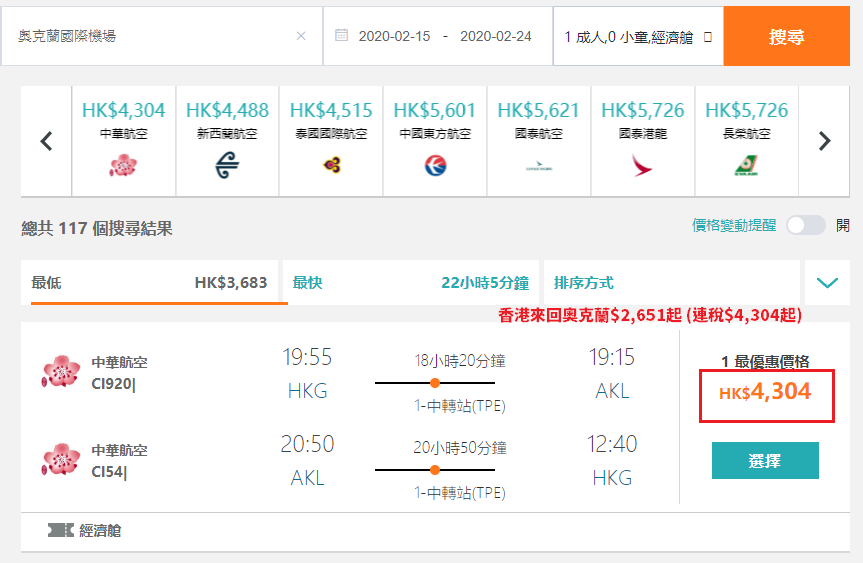Filter by 長榮航空 HK$5,726 card

tap(747, 141)
